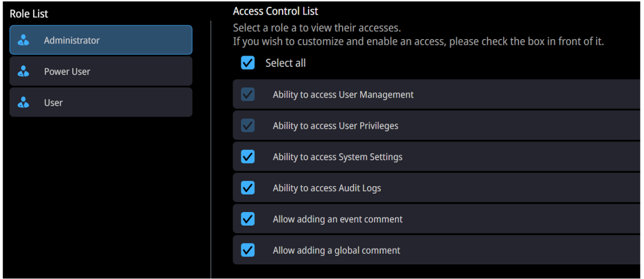Viewport: 644px width, 279px height.
Task: Uncheck the System Settings access checkbox
Action: coord(248,157)
